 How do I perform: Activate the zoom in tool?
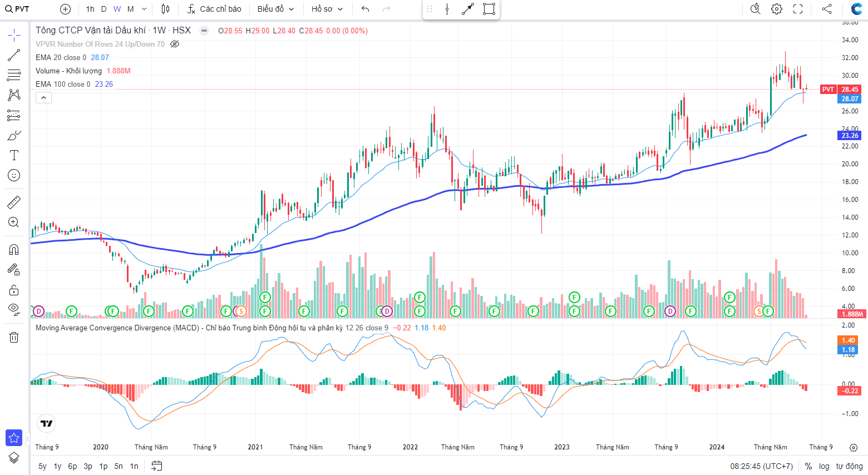(14, 222)
